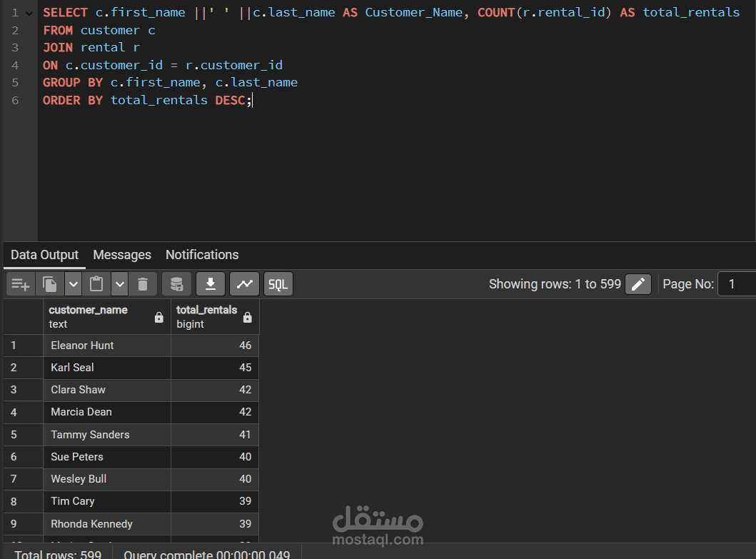Image resolution: width=756 pixels, height=559 pixels.
Task: Paste rows using paste icon
Action: click(x=96, y=283)
